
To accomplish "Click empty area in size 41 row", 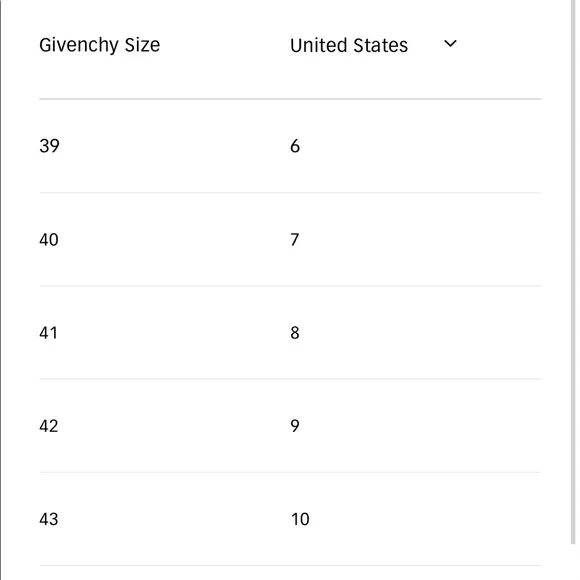I will pos(420,333).
